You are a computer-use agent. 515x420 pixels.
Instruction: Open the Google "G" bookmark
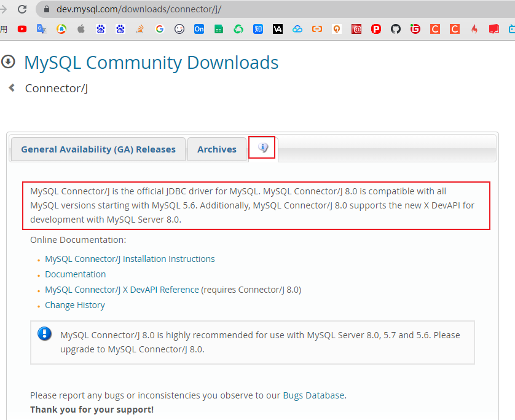160,30
